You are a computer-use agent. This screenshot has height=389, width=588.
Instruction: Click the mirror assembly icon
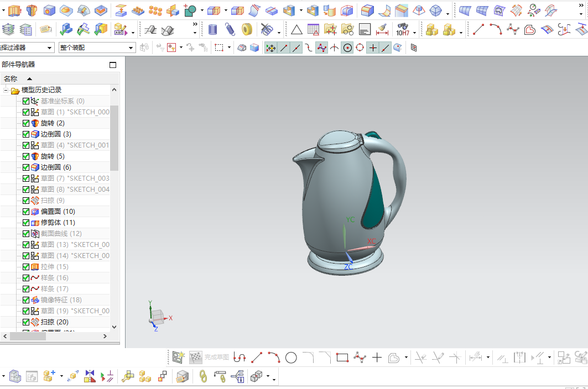90,376
